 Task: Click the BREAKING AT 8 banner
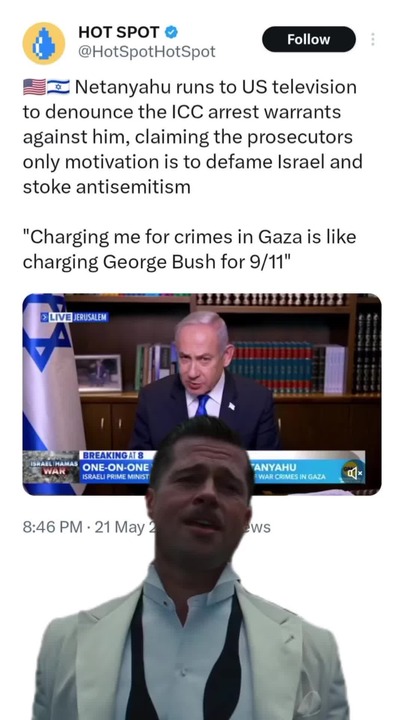112,456
